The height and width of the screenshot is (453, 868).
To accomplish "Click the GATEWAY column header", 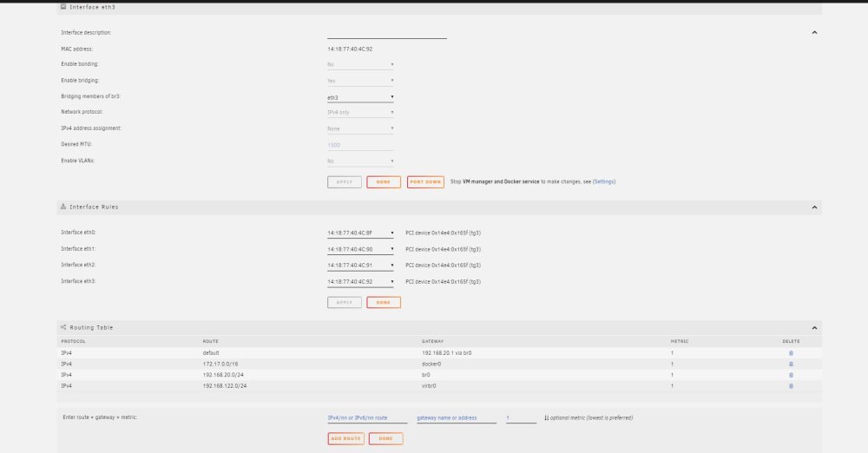I will coord(432,341).
